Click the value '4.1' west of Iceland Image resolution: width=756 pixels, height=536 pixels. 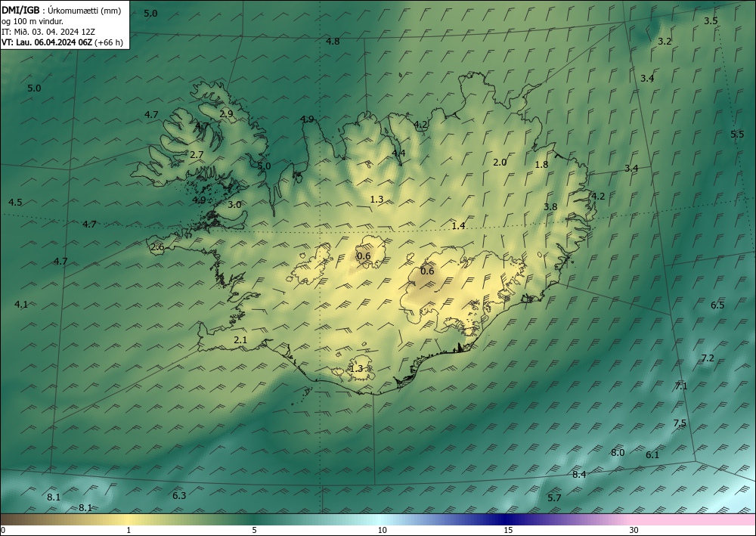tap(20, 304)
